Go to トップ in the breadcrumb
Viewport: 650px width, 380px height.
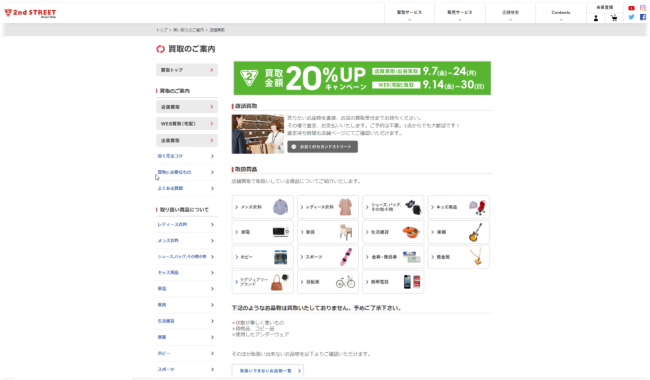click(162, 30)
